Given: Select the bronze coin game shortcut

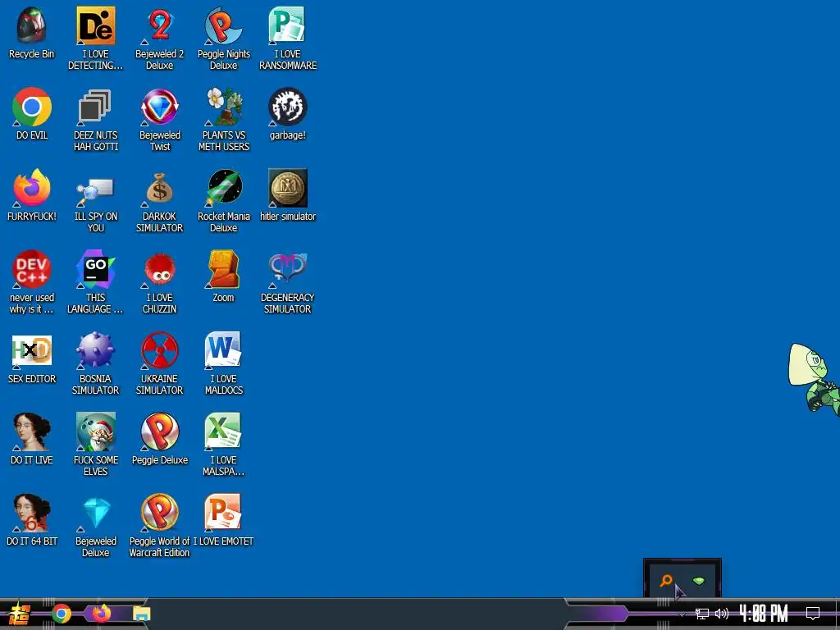Looking at the screenshot, I should [288, 188].
